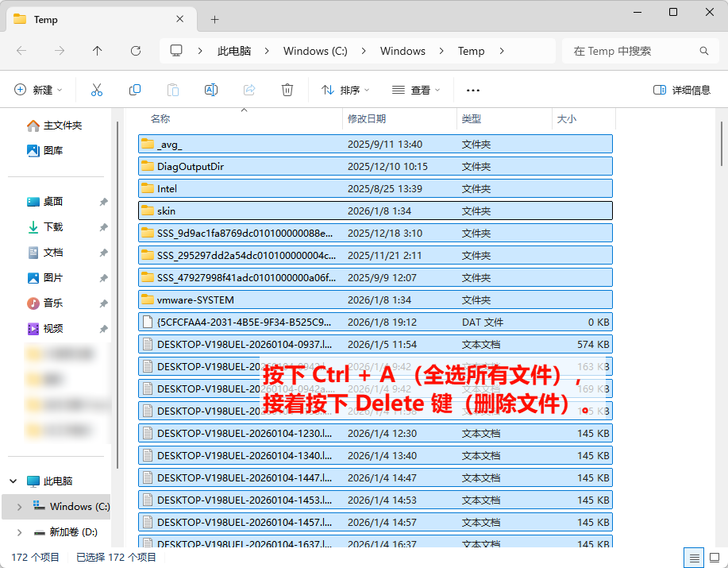
Task: Open the 查看 view dropdown
Action: (x=416, y=90)
